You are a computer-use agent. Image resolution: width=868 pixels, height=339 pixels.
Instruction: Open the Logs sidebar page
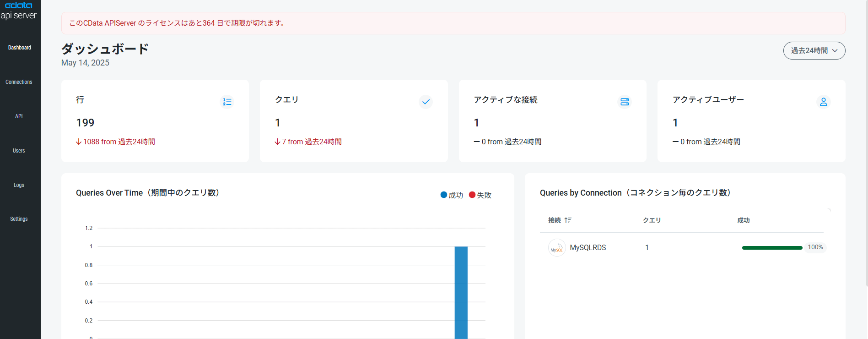pos(19,185)
